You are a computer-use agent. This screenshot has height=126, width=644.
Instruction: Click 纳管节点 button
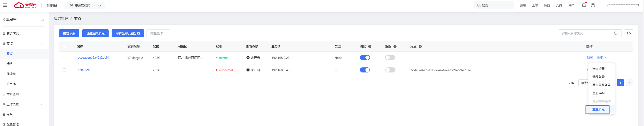(69, 33)
